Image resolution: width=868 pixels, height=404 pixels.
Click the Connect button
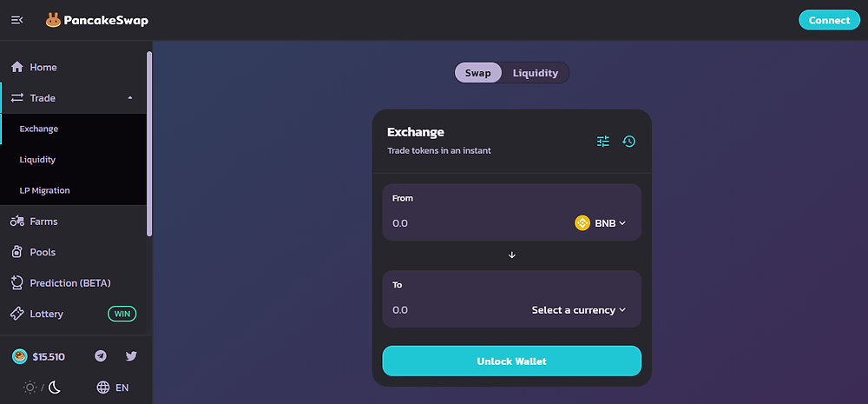pyautogui.click(x=829, y=21)
